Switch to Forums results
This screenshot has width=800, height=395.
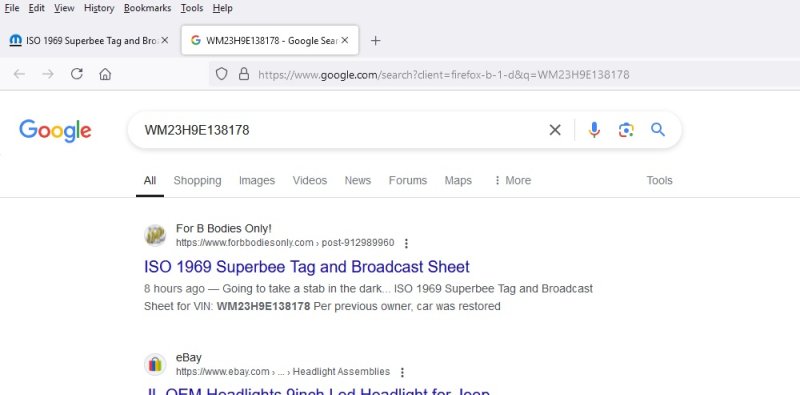point(408,181)
